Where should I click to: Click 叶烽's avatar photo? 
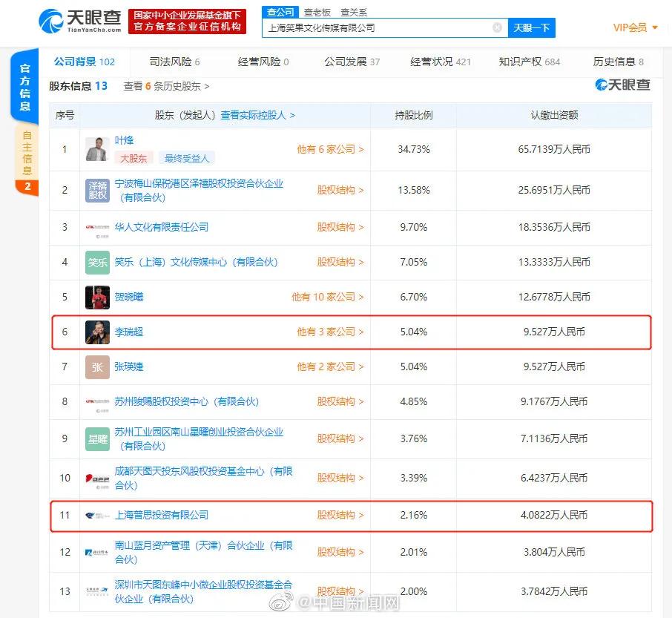[x=97, y=149]
